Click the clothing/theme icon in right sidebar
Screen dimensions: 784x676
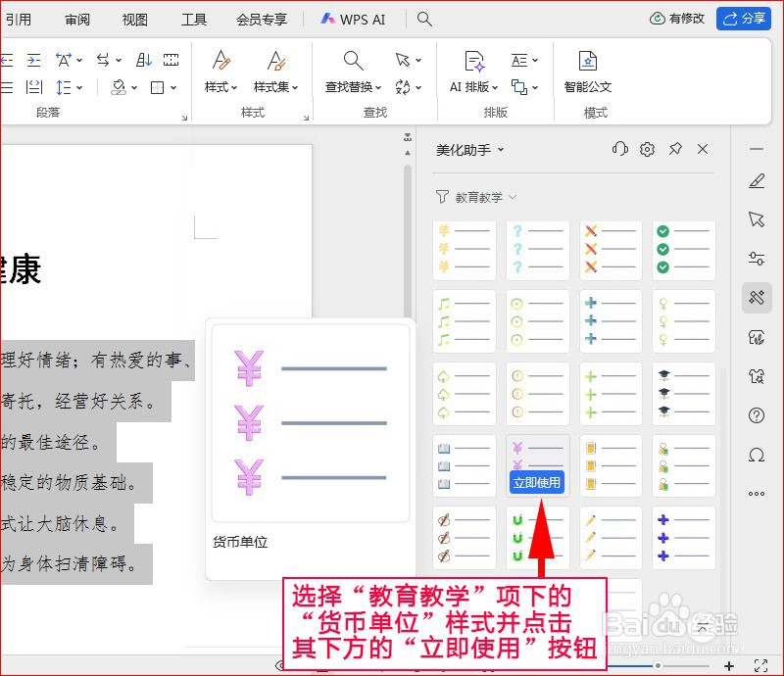757,377
